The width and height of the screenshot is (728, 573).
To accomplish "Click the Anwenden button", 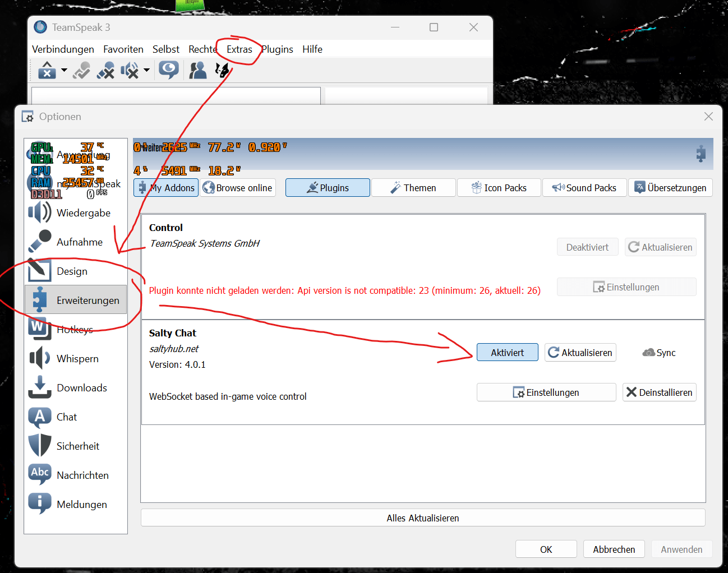I will 681,549.
